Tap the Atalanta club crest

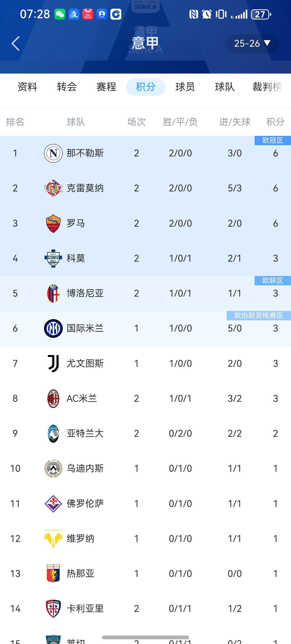[x=53, y=433]
